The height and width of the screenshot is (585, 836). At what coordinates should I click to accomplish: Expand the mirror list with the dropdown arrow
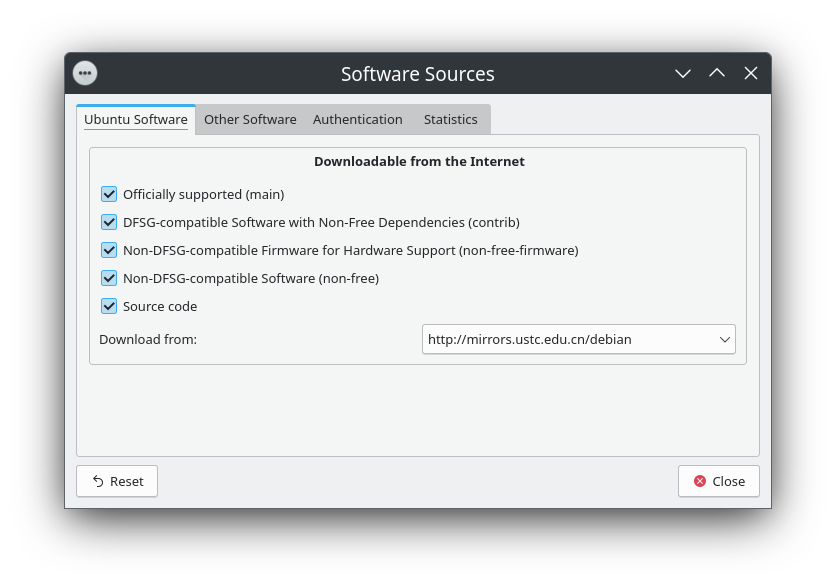click(725, 339)
